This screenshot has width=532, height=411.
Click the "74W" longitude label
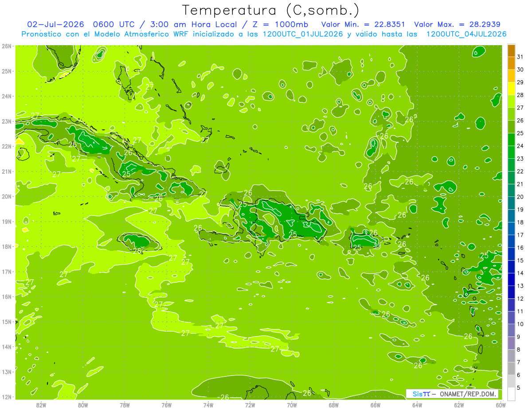208,405
